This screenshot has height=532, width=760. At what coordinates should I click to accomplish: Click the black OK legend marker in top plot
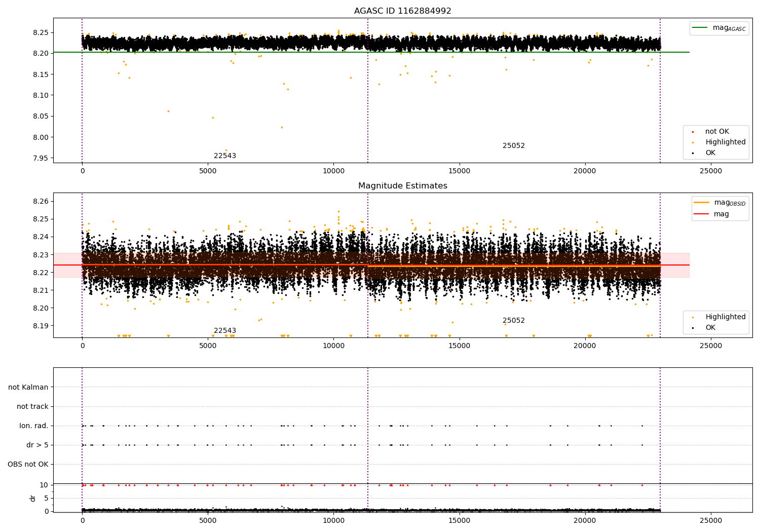pyautogui.click(x=693, y=153)
